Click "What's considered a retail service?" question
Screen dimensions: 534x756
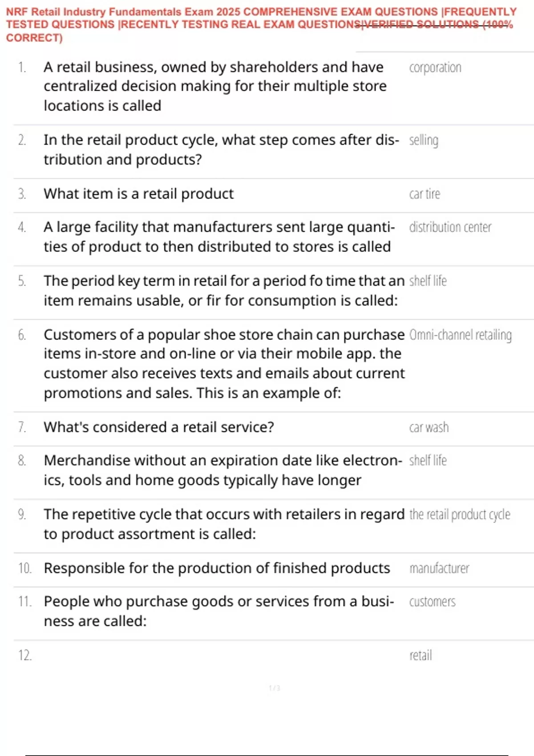tap(158, 427)
